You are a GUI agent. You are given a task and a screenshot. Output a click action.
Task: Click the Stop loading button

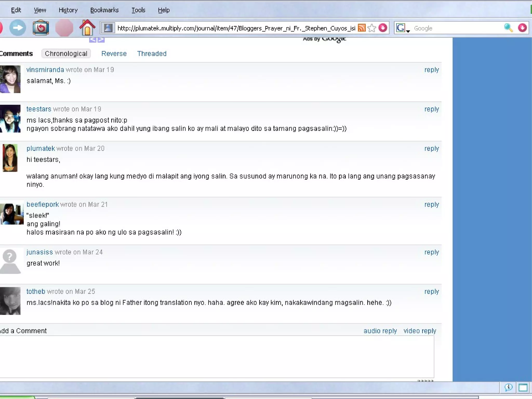[64, 28]
